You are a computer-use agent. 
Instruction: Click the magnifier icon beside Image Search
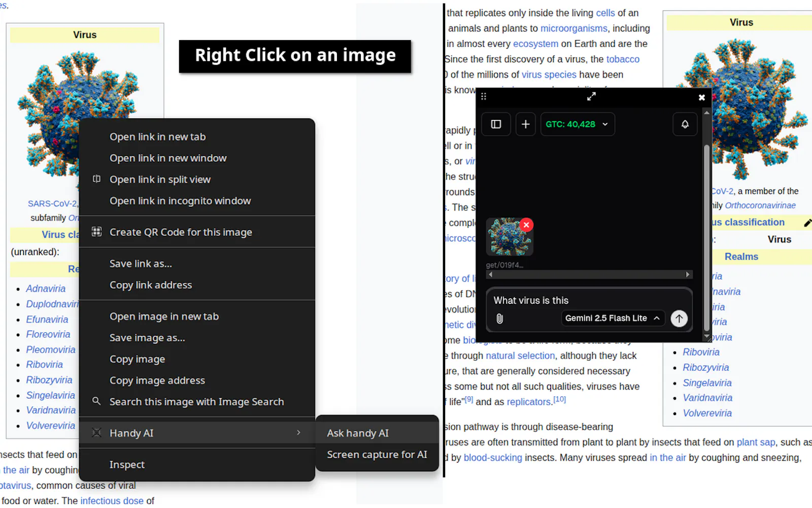[x=96, y=401]
